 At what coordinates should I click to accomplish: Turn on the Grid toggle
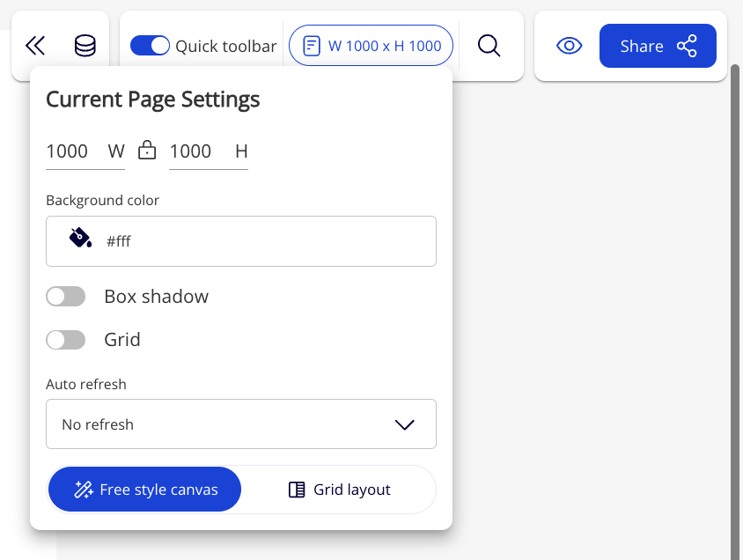coord(66,340)
